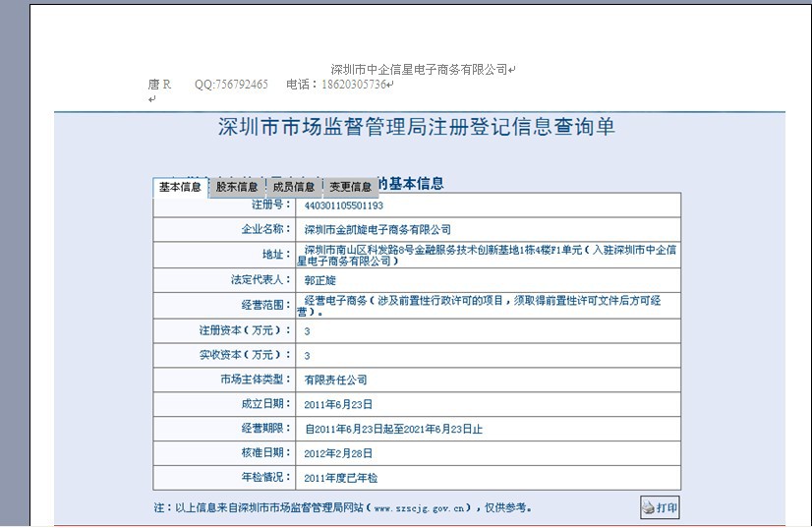Select the 成员信息 tab

294,187
